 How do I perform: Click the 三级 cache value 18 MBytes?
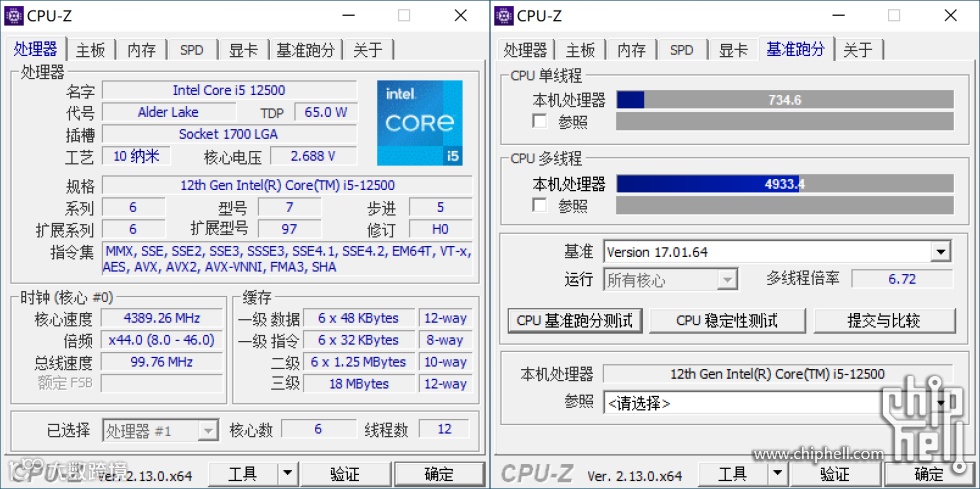[359, 384]
